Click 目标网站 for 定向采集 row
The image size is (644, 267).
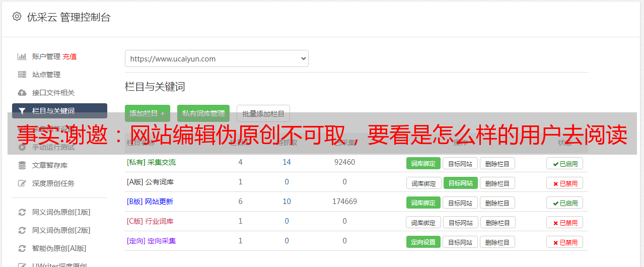click(x=460, y=242)
